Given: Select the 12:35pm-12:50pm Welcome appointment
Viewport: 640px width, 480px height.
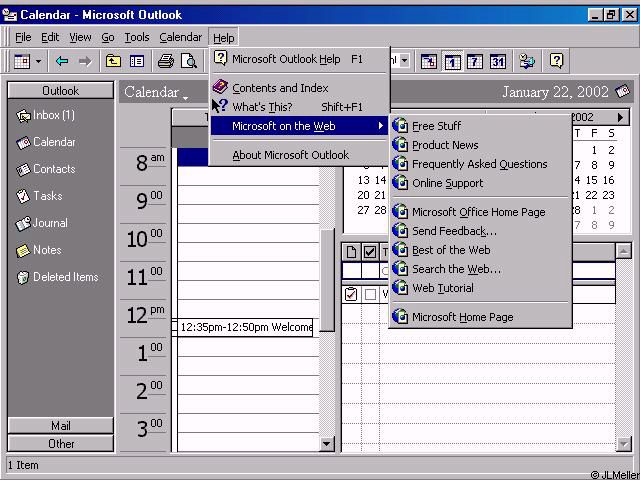Looking at the screenshot, I should pos(244,327).
